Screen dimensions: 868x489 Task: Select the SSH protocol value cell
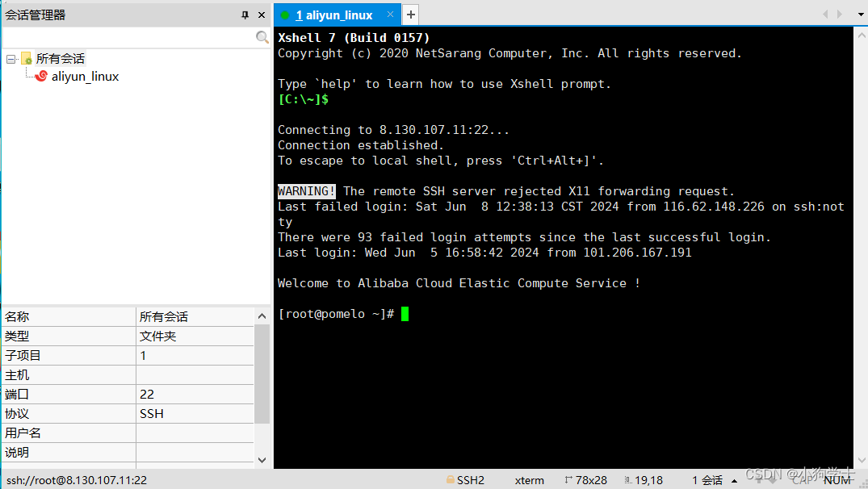195,414
